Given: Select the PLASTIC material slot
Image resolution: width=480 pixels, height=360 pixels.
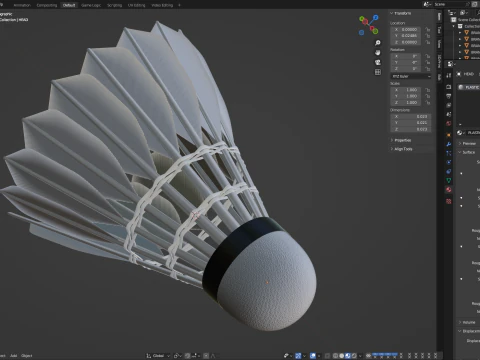Looking at the screenshot, I should [468, 87].
